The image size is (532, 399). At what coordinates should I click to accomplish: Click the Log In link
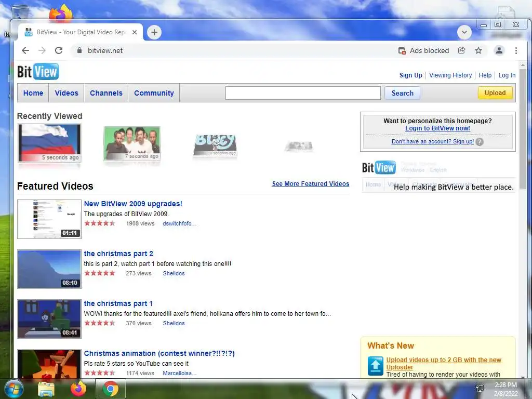click(x=507, y=75)
